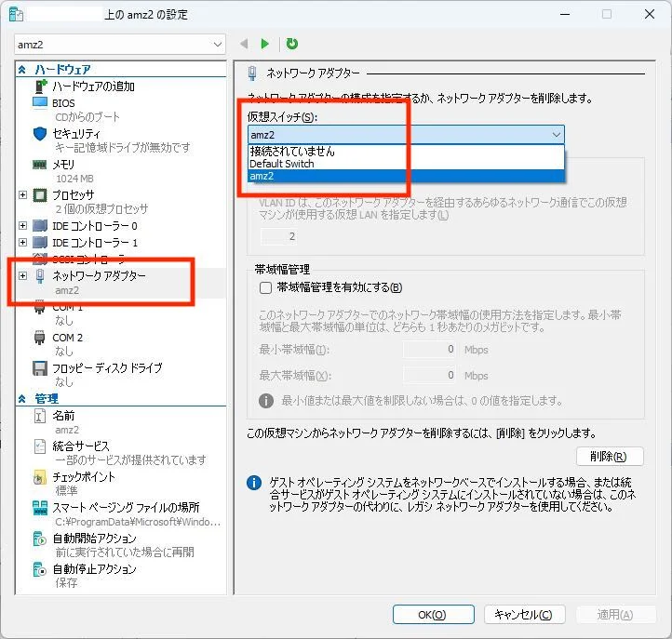Expand the network adapter tree node
Viewport: 672px width, 639px height.
pos(23,276)
